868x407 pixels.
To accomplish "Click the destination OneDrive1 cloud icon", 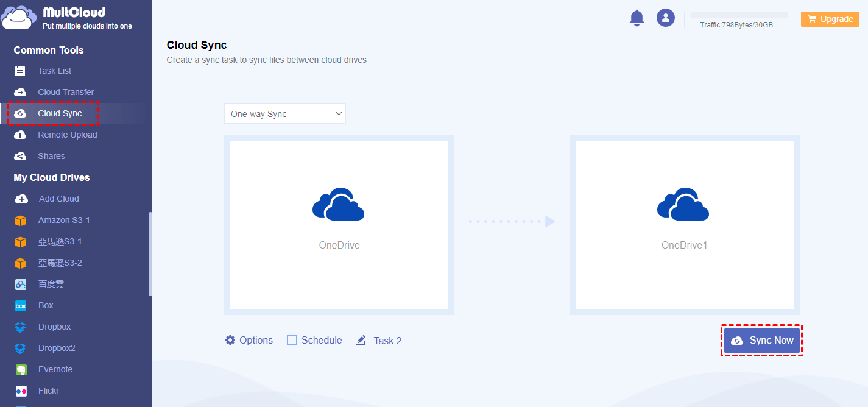I will [683, 203].
